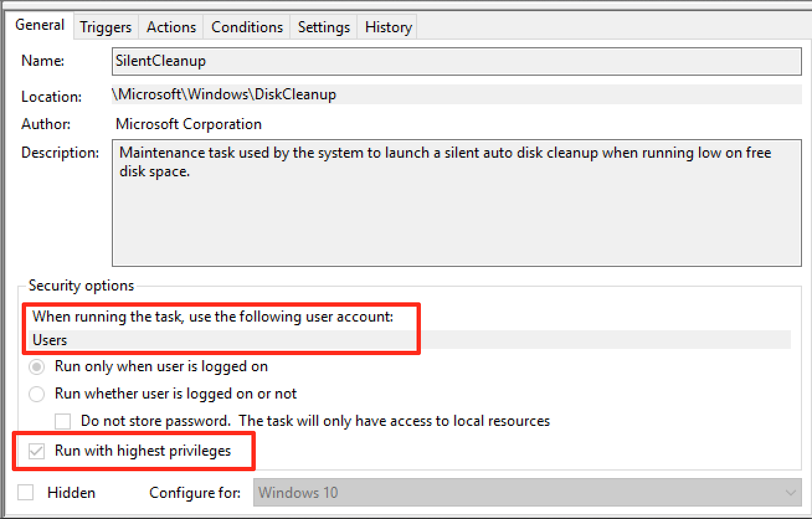This screenshot has width=812, height=519.
Task: Toggle 'Run with highest privileges' checkbox
Action: coord(38,451)
